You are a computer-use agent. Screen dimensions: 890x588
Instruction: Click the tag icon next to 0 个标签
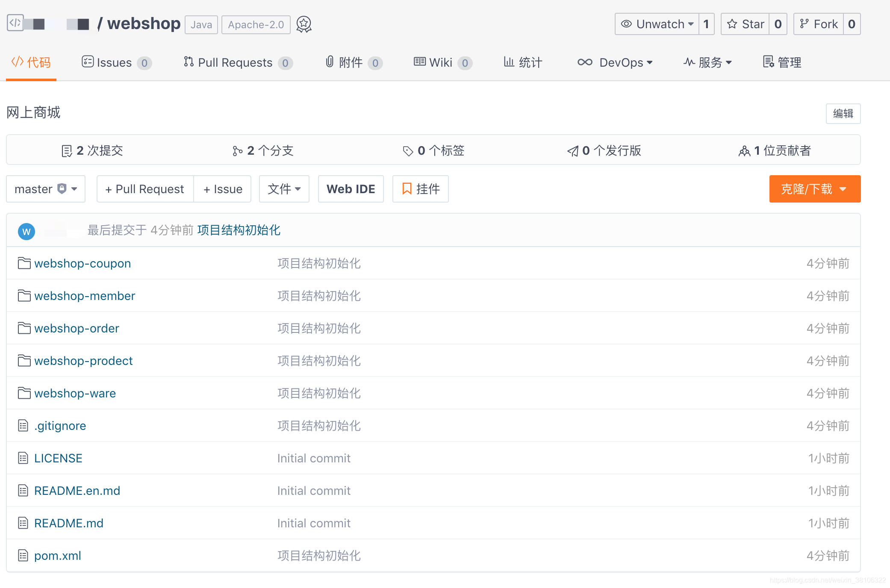point(408,151)
